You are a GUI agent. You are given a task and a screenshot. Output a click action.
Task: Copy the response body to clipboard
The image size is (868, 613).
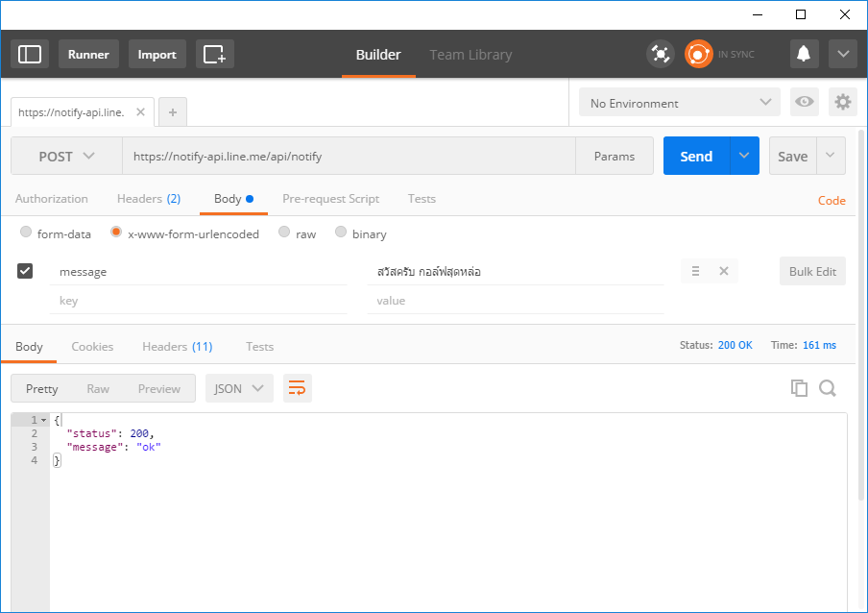pos(799,388)
